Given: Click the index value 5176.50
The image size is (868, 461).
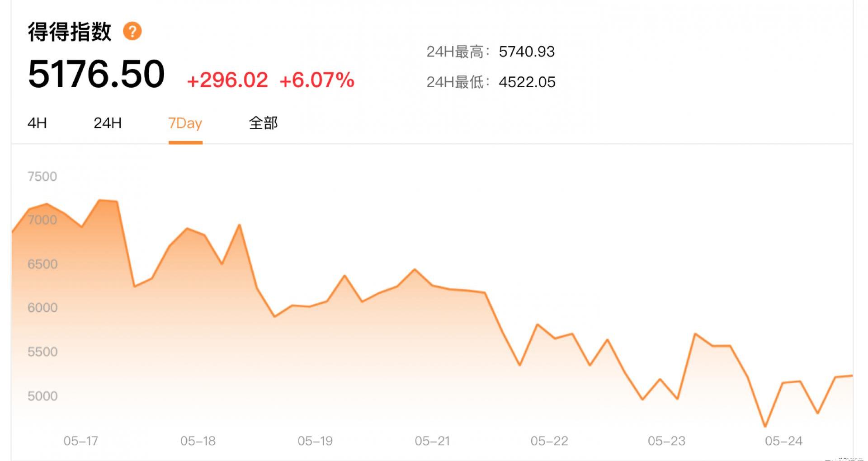Looking at the screenshot, I should pyautogui.click(x=96, y=74).
